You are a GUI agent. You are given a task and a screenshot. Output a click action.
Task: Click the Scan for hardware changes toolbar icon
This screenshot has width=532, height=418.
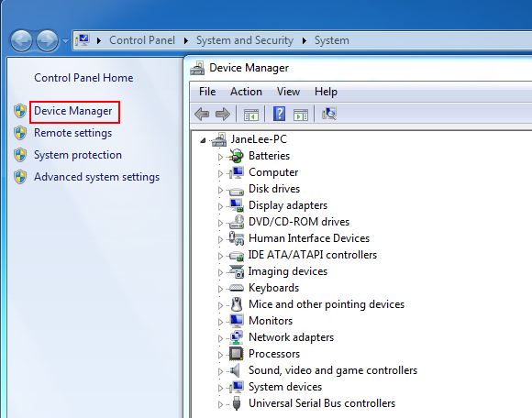pos(328,114)
